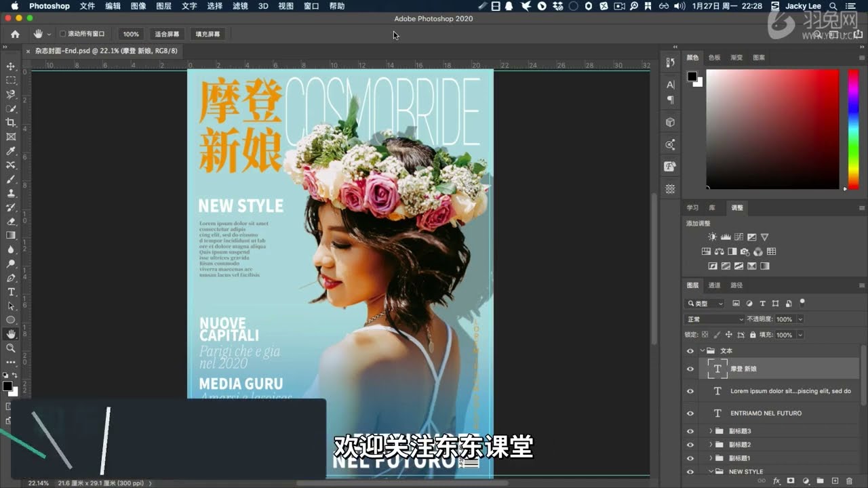Viewport: 868px width, 488px height.
Task: Open the fill 填充 dropdown arrow
Action: [800, 335]
